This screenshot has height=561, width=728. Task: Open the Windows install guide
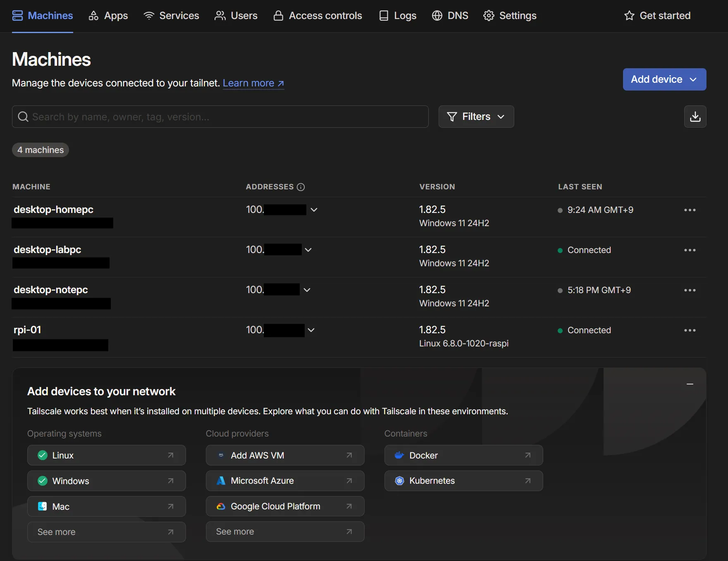coord(107,481)
